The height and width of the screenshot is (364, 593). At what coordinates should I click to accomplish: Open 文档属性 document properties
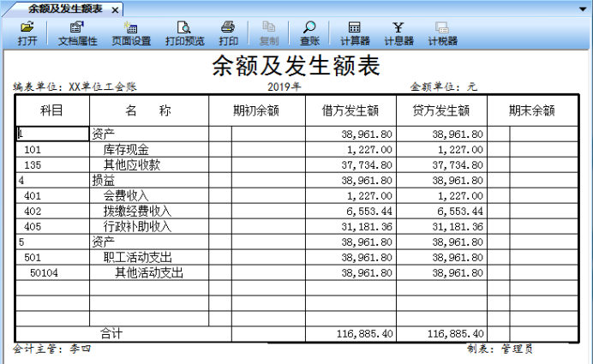point(76,33)
